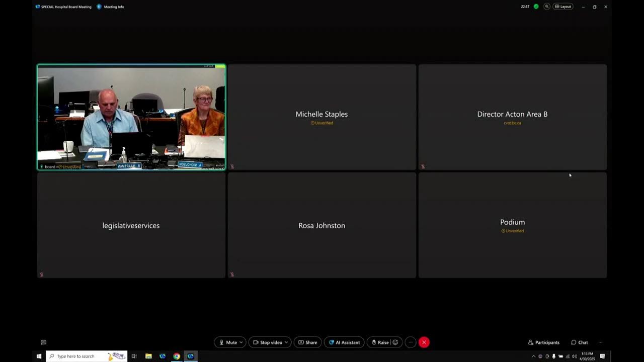Click the zoom magnifier icon near Layout
The image size is (644, 362).
pyautogui.click(x=547, y=7)
